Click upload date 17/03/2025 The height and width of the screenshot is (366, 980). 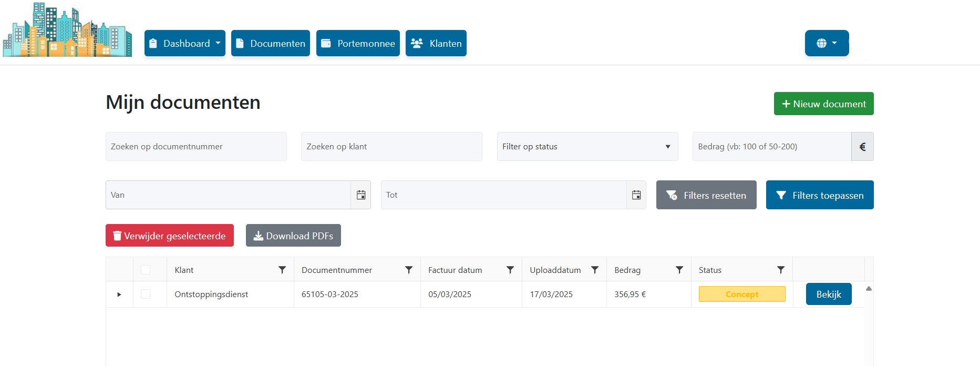tap(551, 294)
